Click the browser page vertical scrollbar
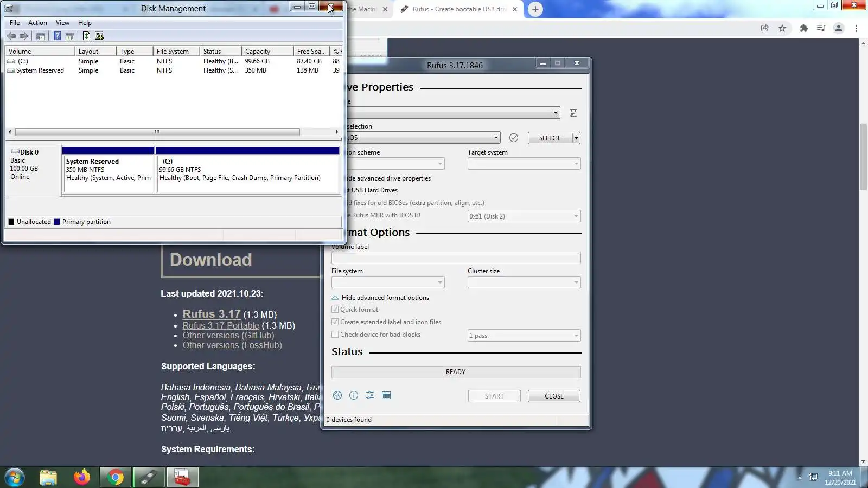This screenshot has height=488, width=868. (863, 157)
